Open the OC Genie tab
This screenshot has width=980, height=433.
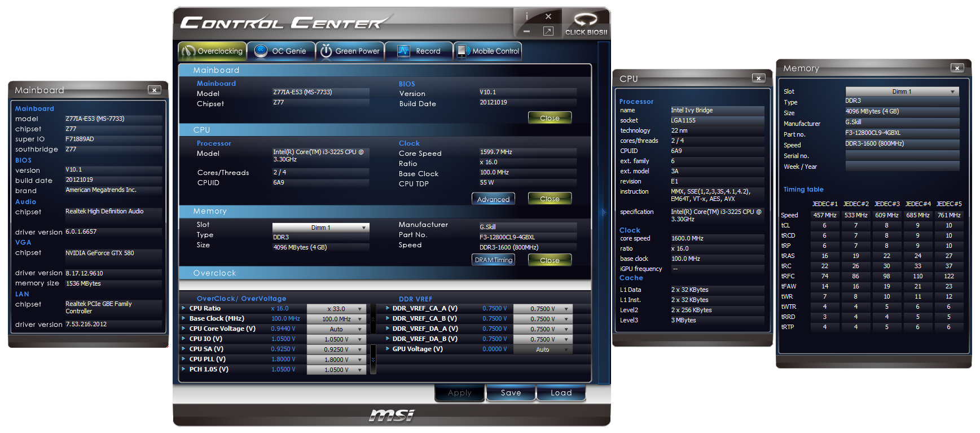(x=280, y=51)
